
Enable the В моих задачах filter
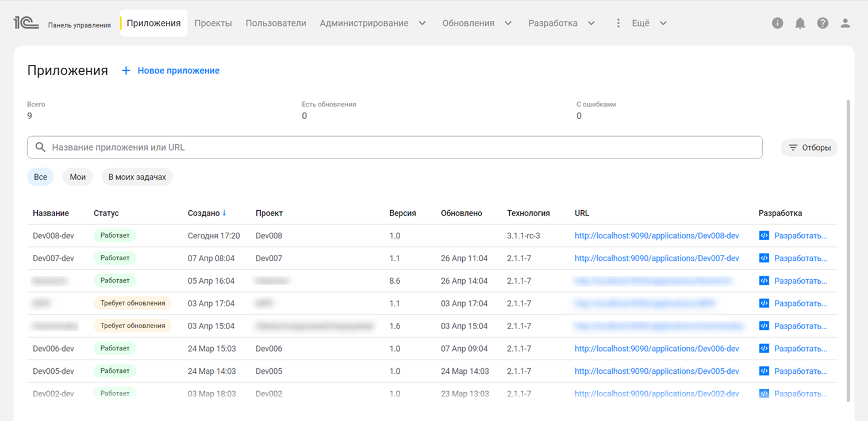137,177
